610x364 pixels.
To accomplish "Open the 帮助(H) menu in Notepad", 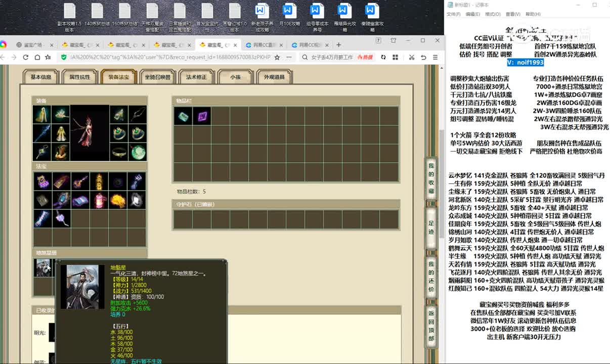I will (533, 14).
